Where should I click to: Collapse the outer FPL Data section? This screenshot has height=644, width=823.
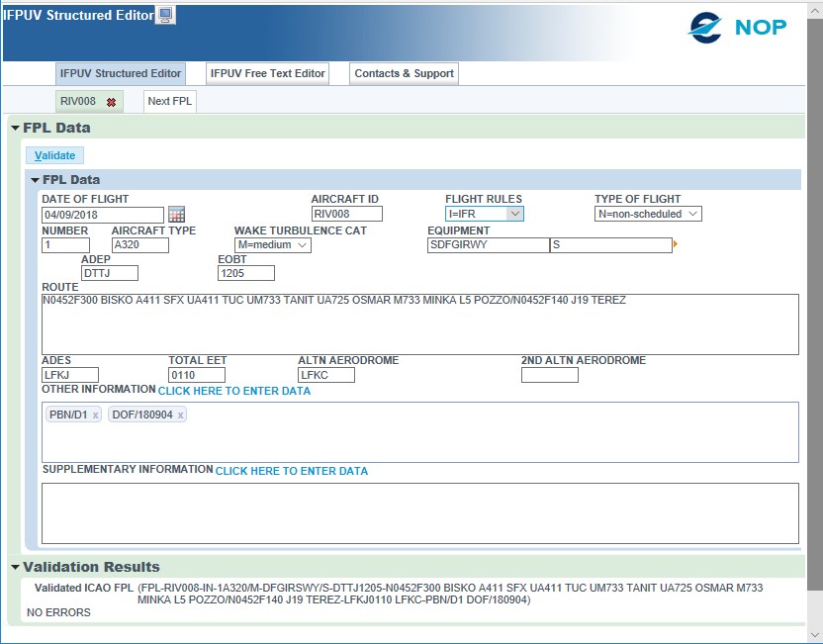[15, 128]
